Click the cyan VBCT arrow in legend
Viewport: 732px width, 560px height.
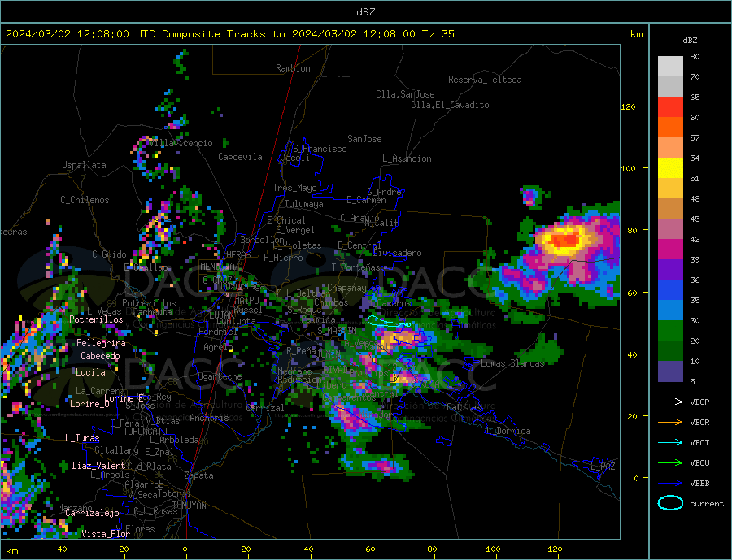(x=670, y=442)
